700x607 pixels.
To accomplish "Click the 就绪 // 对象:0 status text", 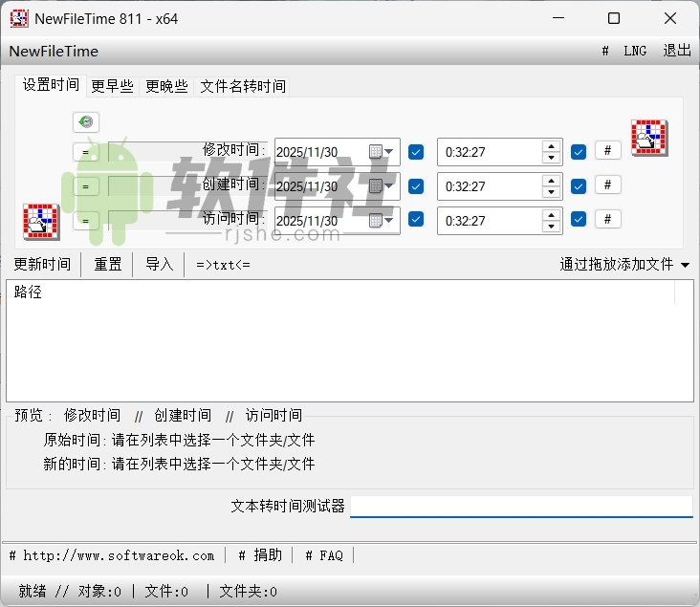I will click(x=70, y=592).
